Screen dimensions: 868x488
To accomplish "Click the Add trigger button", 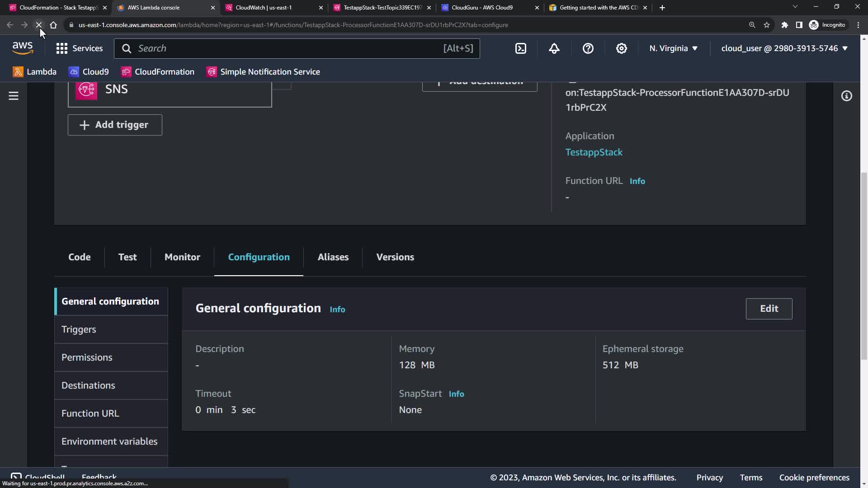I will [x=115, y=125].
